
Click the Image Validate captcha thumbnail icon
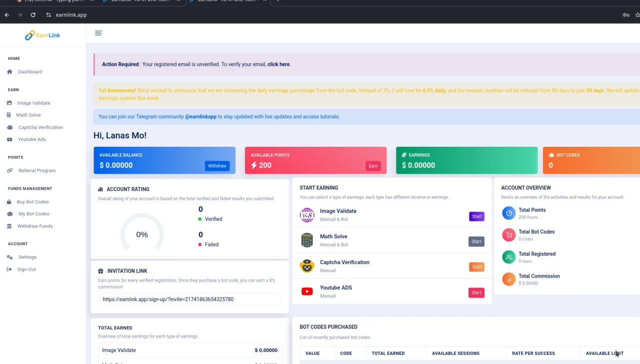(307, 215)
